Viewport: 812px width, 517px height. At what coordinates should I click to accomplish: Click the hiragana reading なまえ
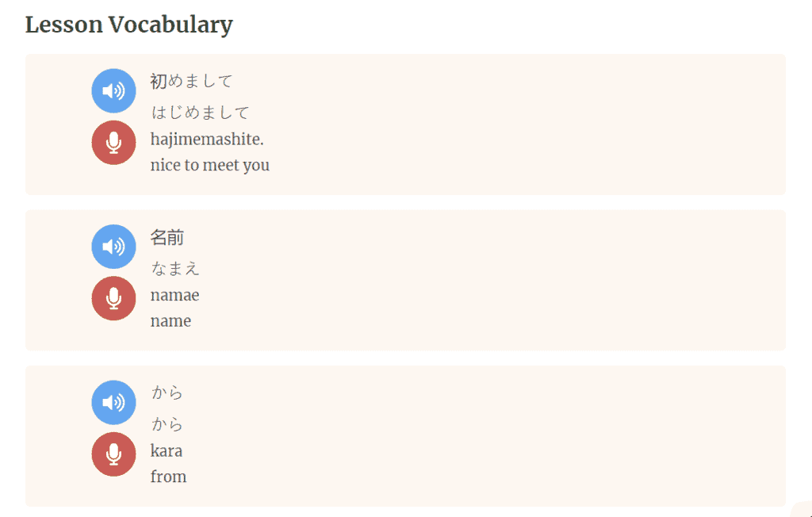click(175, 268)
